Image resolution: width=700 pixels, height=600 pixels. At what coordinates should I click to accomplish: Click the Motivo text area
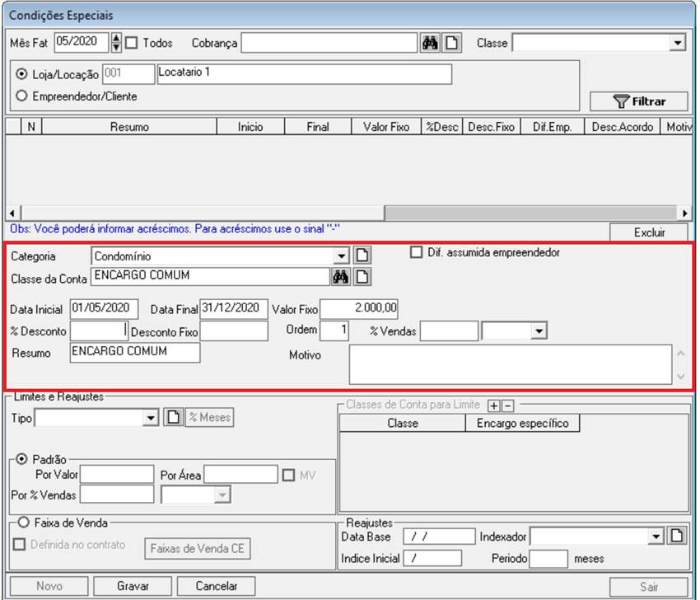point(511,364)
